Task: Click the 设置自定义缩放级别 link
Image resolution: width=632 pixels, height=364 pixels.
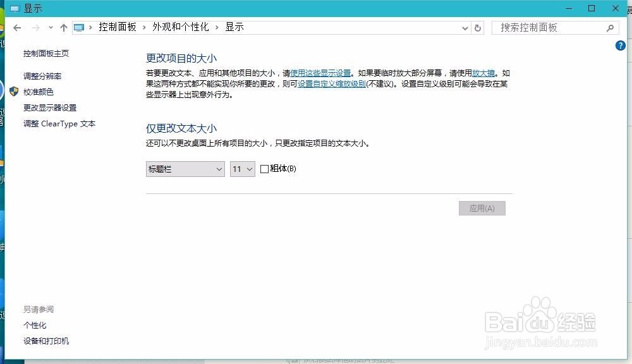Action: click(x=332, y=84)
